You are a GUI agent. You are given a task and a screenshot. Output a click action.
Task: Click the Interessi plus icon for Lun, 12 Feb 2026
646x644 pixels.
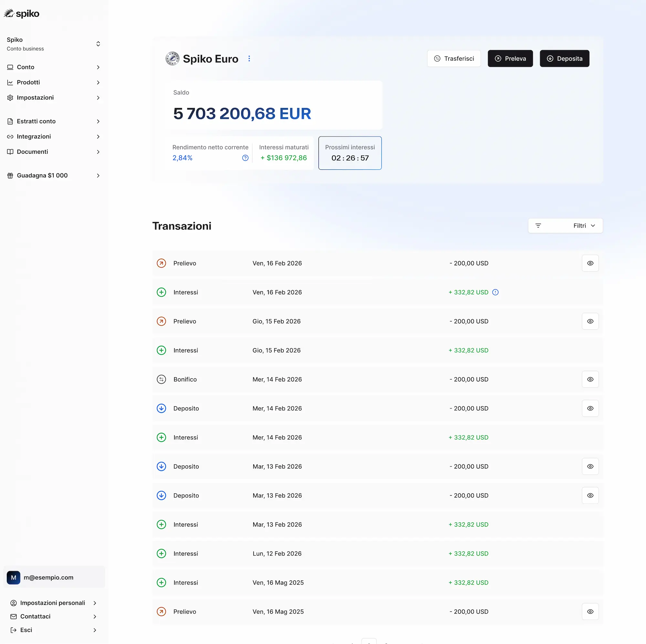(x=161, y=553)
